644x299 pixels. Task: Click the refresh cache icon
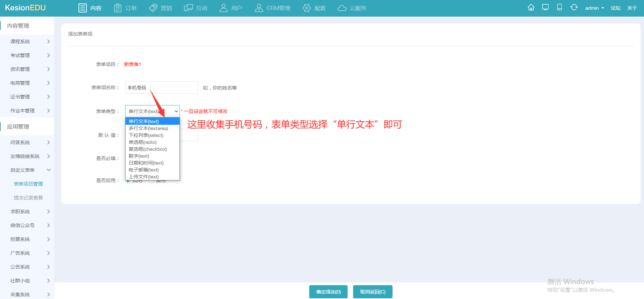(574, 8)
